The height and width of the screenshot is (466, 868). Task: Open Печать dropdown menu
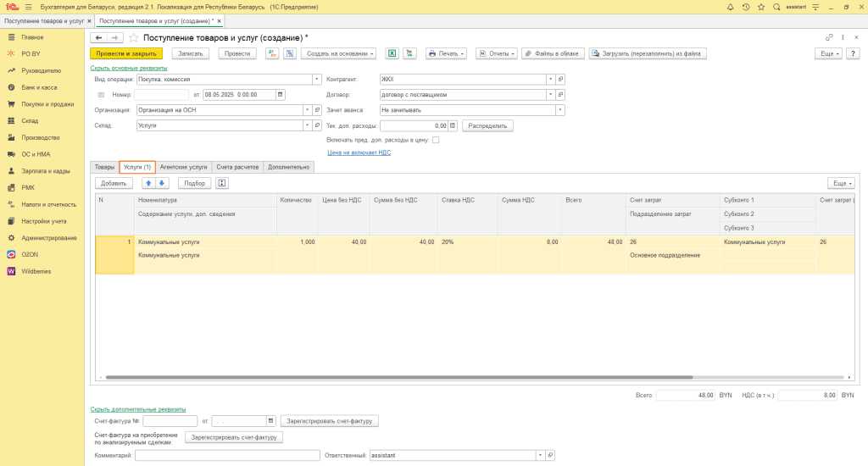[x=446, y=53]
